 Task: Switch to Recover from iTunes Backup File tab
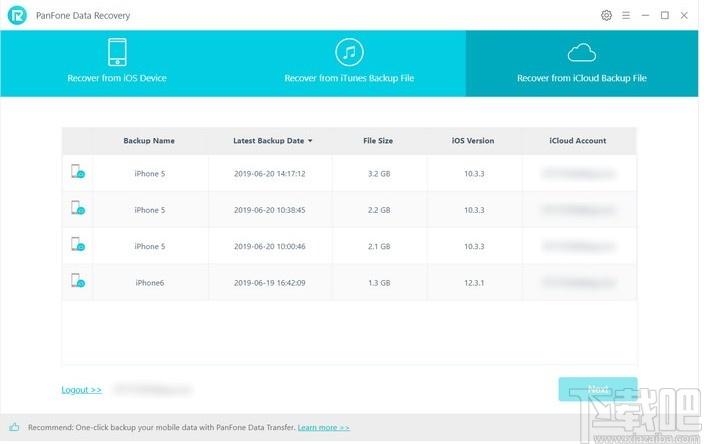click(x=349, y=63)
